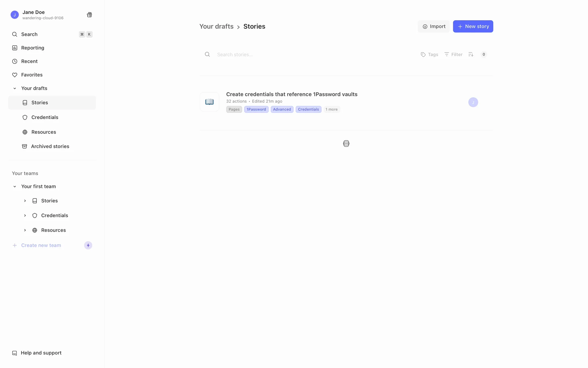Click the Import button
The width and height of the screenshot is (588, 368).
pyautogui.click(x=434, y=26)
